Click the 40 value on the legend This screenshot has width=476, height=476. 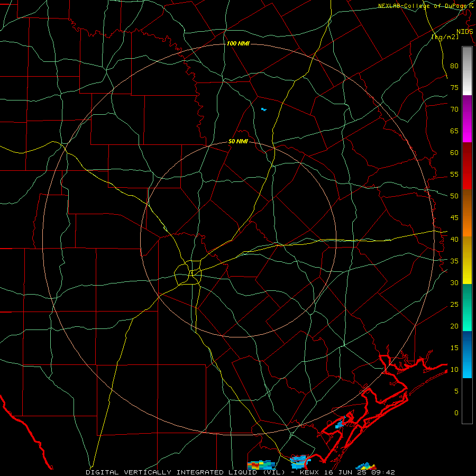(x=454, y=240)
